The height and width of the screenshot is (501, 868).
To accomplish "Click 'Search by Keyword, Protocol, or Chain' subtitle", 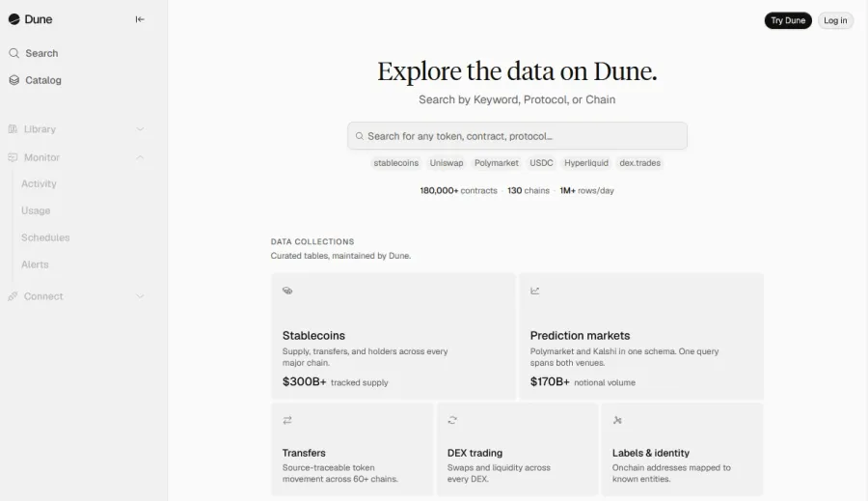I will click(x=517, y=99).
